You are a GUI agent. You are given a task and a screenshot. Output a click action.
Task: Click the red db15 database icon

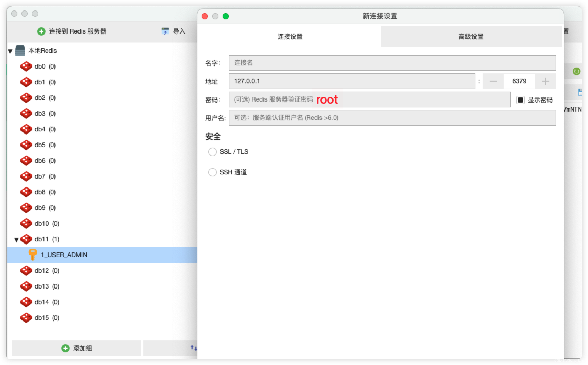26,318
